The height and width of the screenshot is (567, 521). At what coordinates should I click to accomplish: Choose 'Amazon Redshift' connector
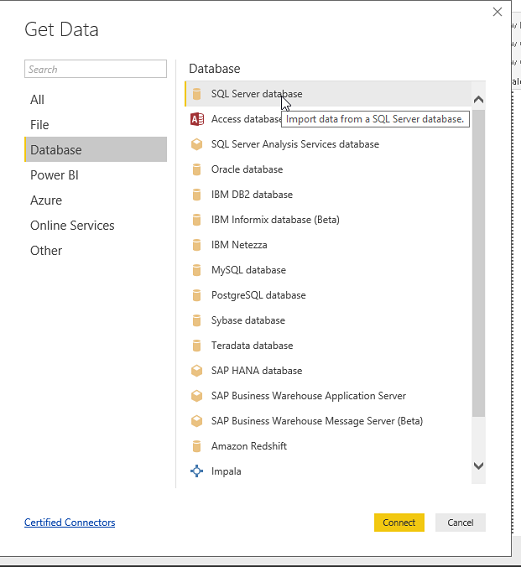pos(328,446)
